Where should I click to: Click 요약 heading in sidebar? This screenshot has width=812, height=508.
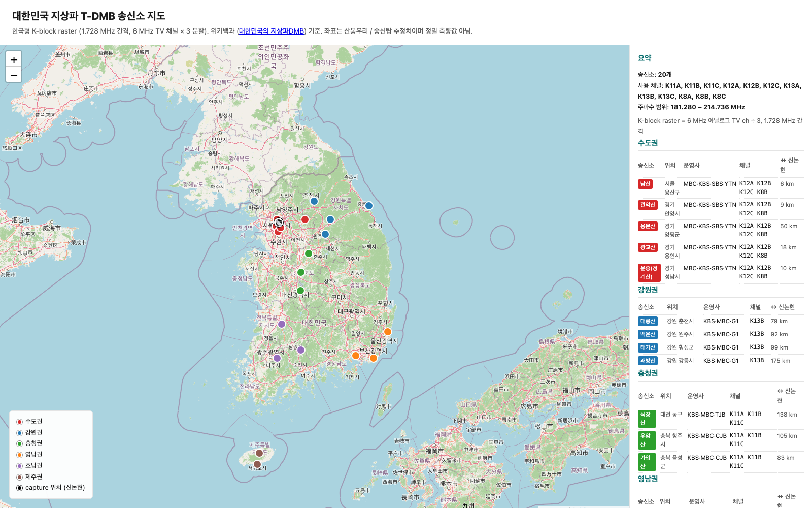click(645, 58)
